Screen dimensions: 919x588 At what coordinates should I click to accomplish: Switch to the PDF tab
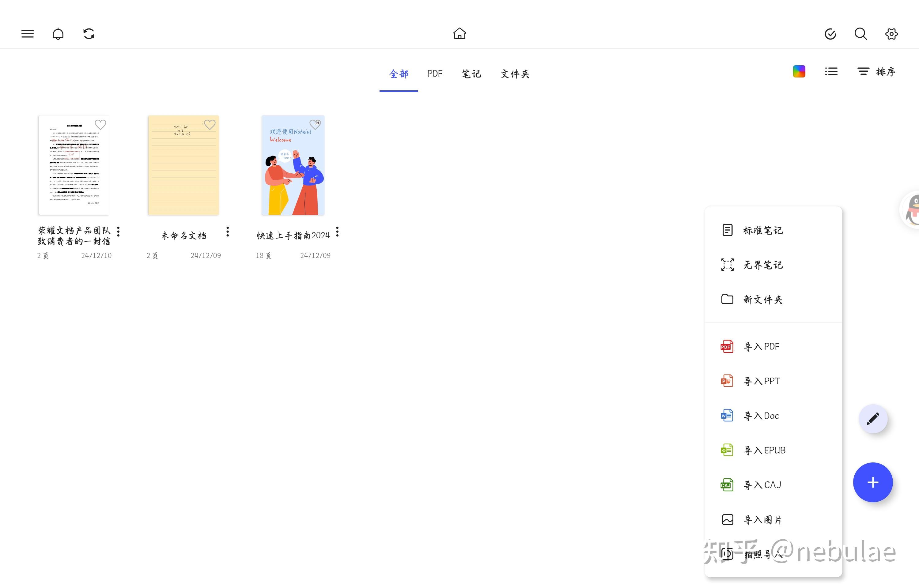[434, 73]
